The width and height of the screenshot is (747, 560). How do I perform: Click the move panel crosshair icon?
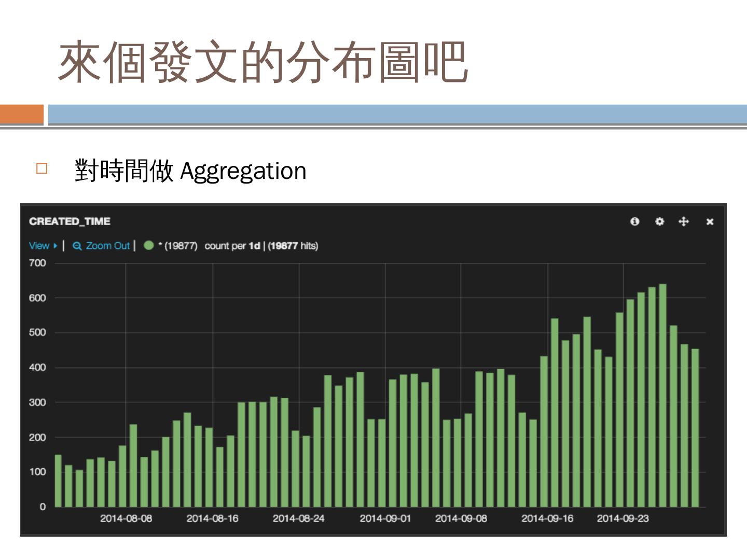point(684,221)
